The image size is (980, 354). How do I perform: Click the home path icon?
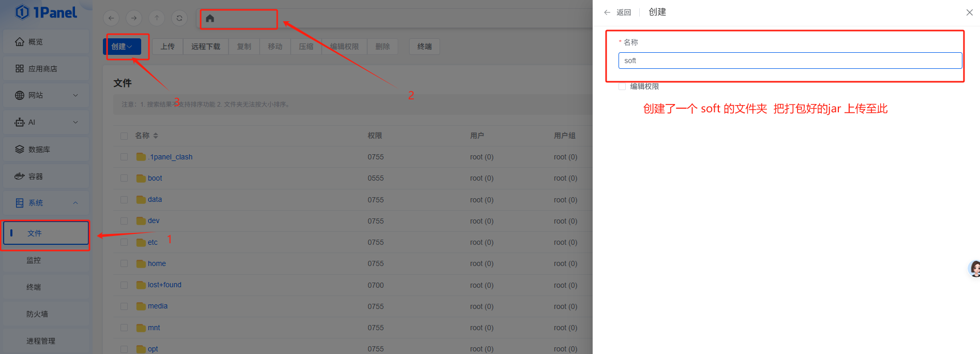[x=210, y=19]
